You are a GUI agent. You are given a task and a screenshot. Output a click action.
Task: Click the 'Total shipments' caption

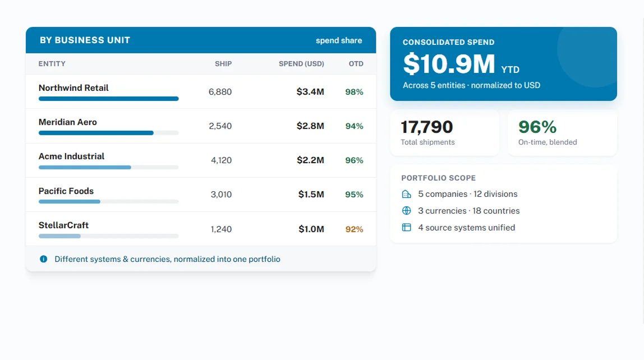pyautogui.click(x=427, y=142)
